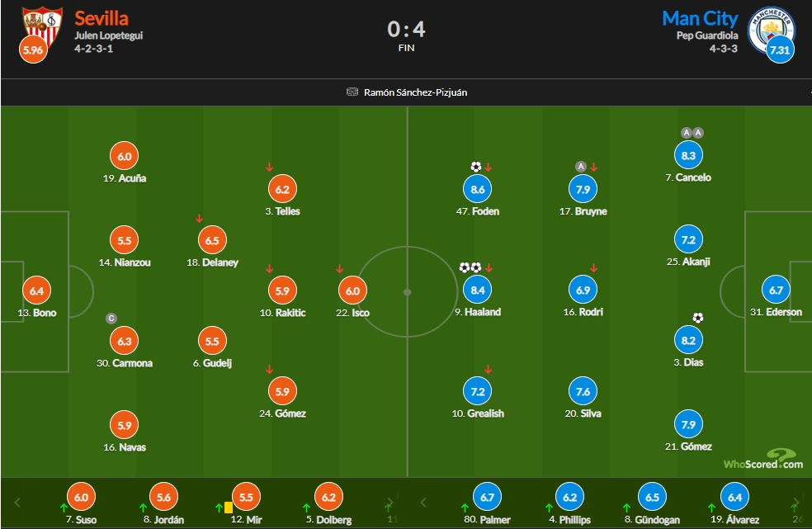812x529 pixels.
Task: Select substitute Palmer's 6.7 rating bubble
Action: [488, 497]
